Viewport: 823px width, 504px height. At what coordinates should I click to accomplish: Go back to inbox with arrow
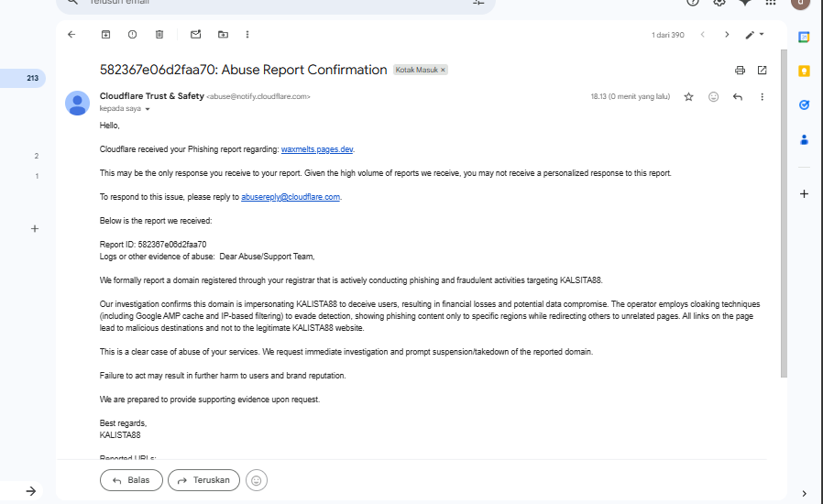(71, 35)
